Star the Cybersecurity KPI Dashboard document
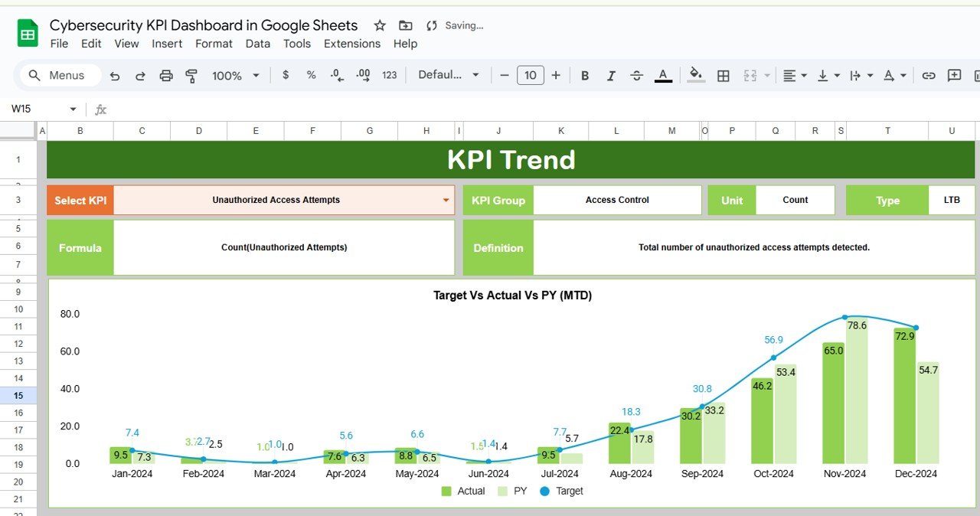This screenshot has height=516, width=980. [x=380, y=25]
